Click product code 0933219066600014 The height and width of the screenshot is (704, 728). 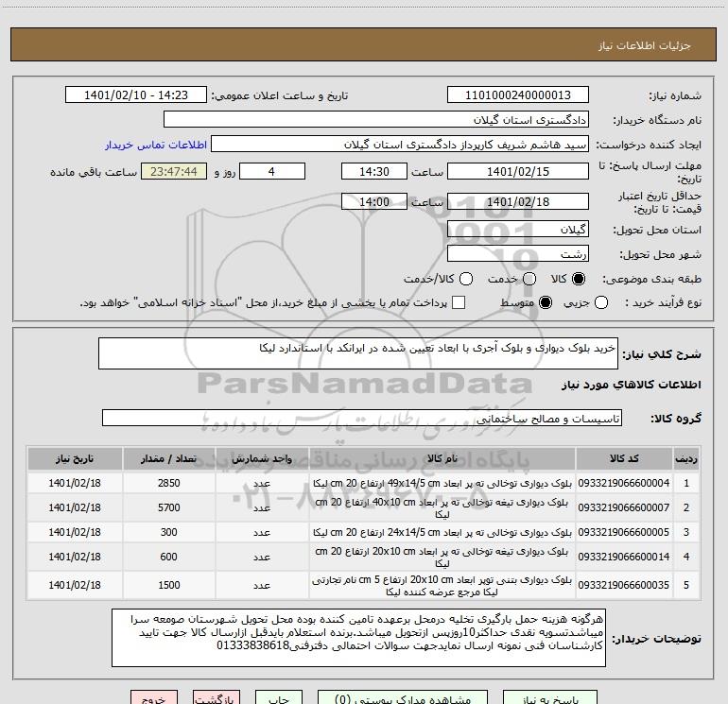(624, 557)
